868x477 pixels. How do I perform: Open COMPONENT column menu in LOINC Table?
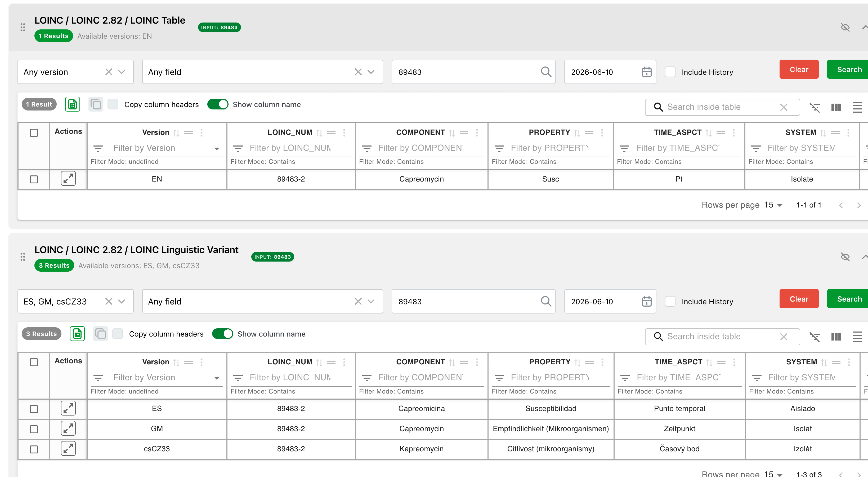pos(477,133)
